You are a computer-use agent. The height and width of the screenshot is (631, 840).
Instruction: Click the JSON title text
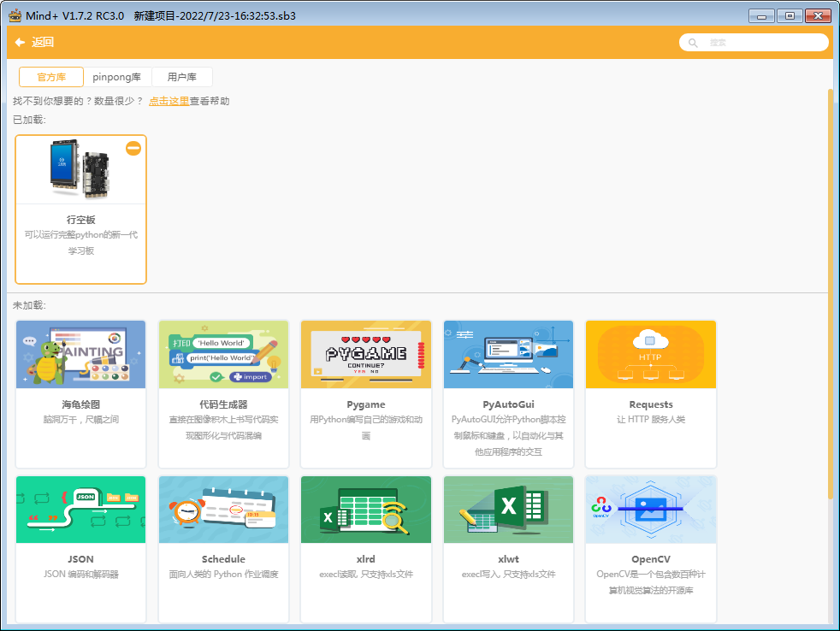[81, 559]
